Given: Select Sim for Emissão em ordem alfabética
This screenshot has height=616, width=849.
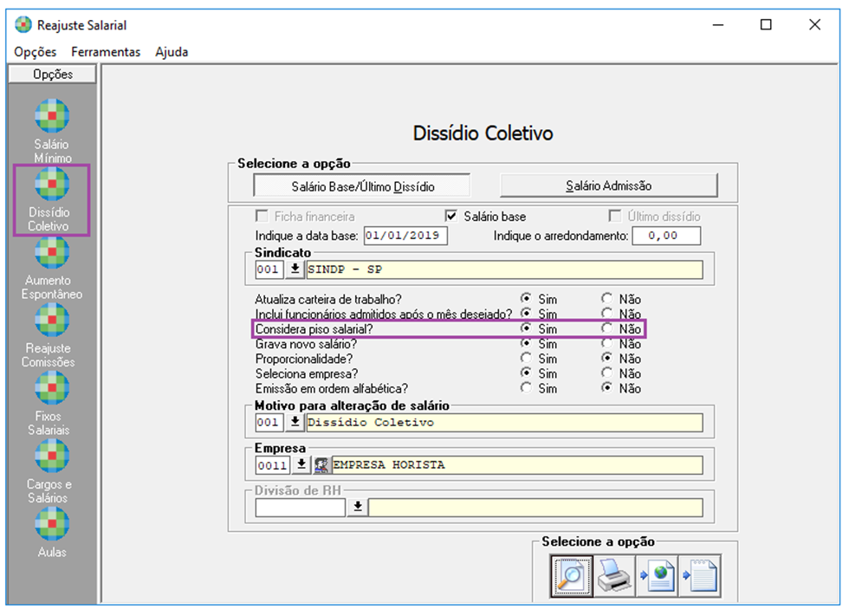Looking at the screenshot, I should pos(526,387).
